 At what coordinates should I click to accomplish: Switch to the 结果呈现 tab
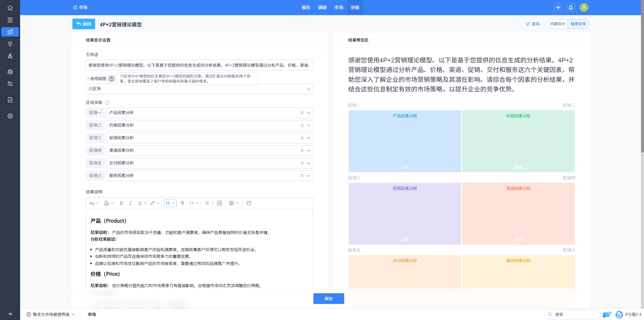(x=578, y=24)
